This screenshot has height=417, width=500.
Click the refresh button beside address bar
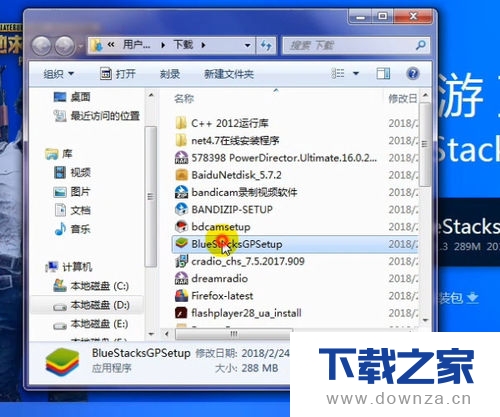266,45
